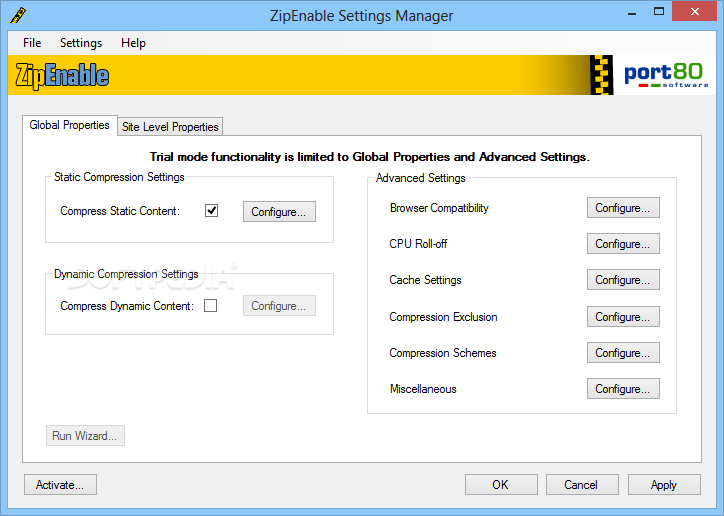Viewport: 724px width, 516px height.
Task: Confirm with the OK button
Action: (501, 485)
